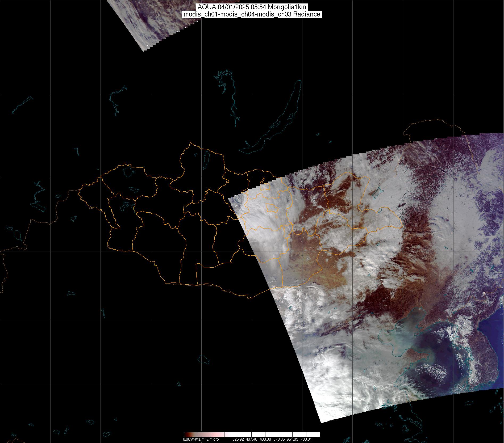Click the 407.40 scale value

251,439
